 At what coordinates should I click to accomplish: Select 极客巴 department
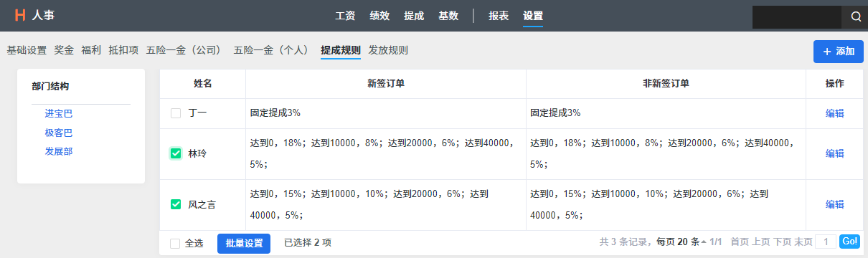pyautogui.click(x=59, y=133)
